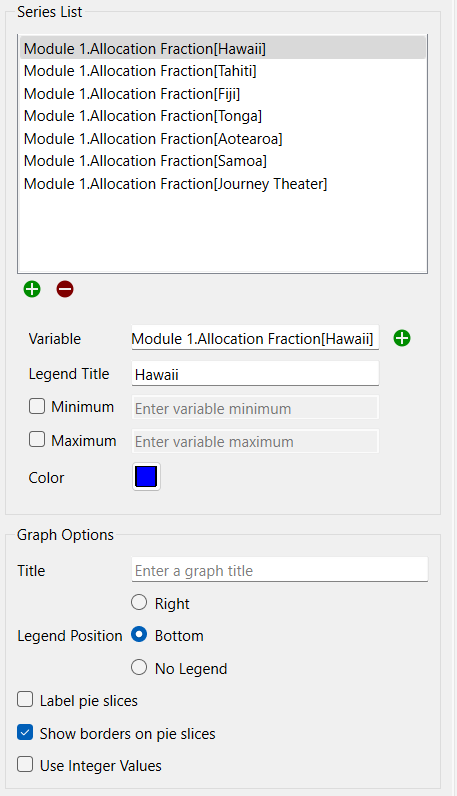Select Right legend position
Viewport: 457px width, 796px height.
point(139,603)
